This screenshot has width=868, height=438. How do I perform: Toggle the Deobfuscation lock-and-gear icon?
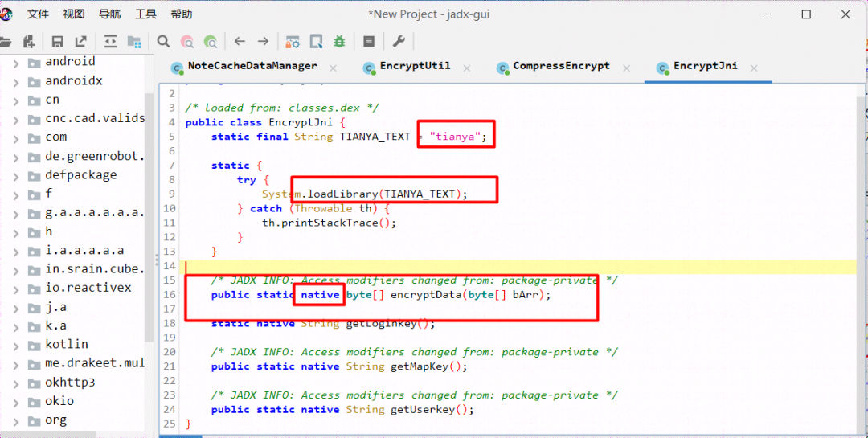point(293,41)
